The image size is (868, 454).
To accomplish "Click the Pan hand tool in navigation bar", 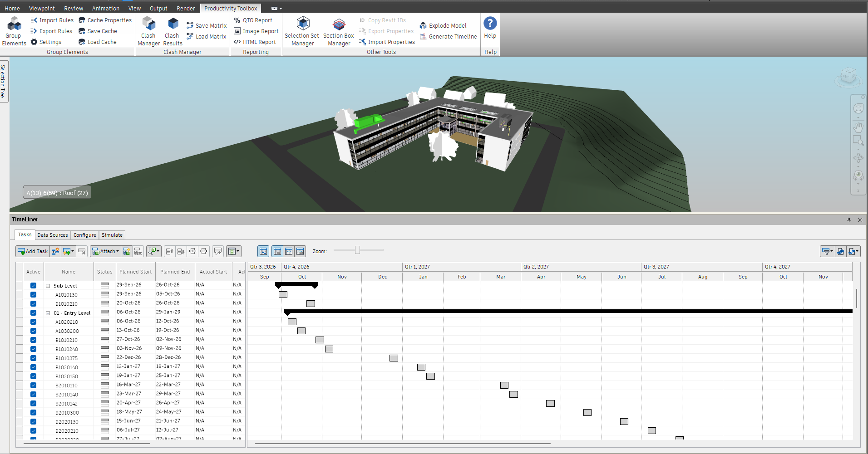I will 858,127.
